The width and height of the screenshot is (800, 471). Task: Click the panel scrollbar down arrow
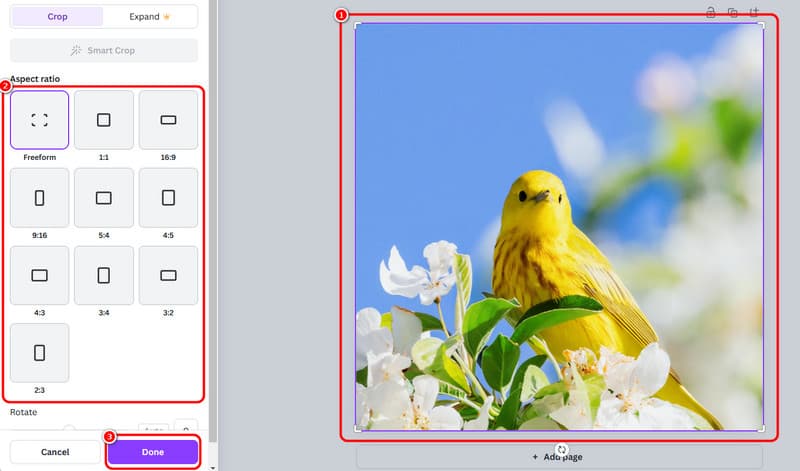tap(213, 467)
